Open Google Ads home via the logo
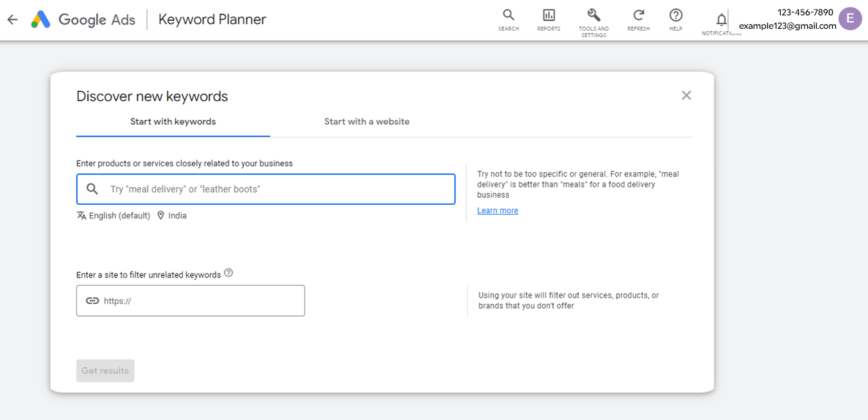 (x=83, y=20)
